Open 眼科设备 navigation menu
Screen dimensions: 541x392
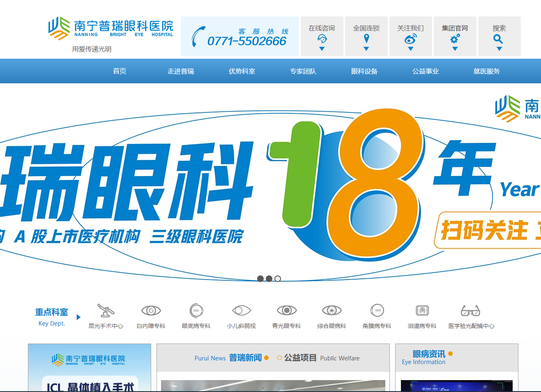click(364, 71)
